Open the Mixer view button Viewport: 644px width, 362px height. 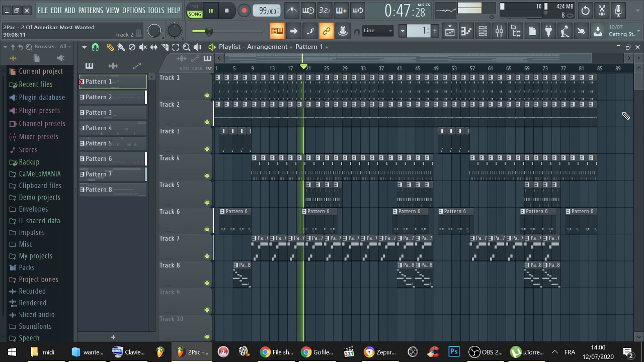coord(499,31)
